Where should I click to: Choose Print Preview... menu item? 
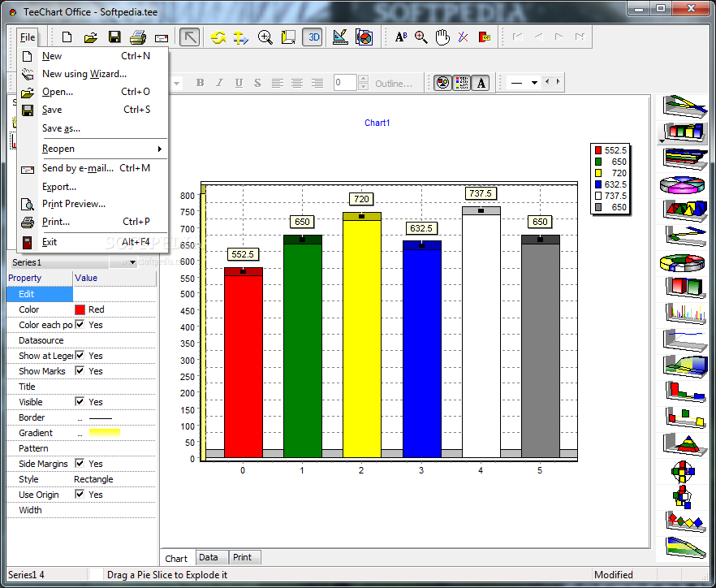[x=93, y=204]
